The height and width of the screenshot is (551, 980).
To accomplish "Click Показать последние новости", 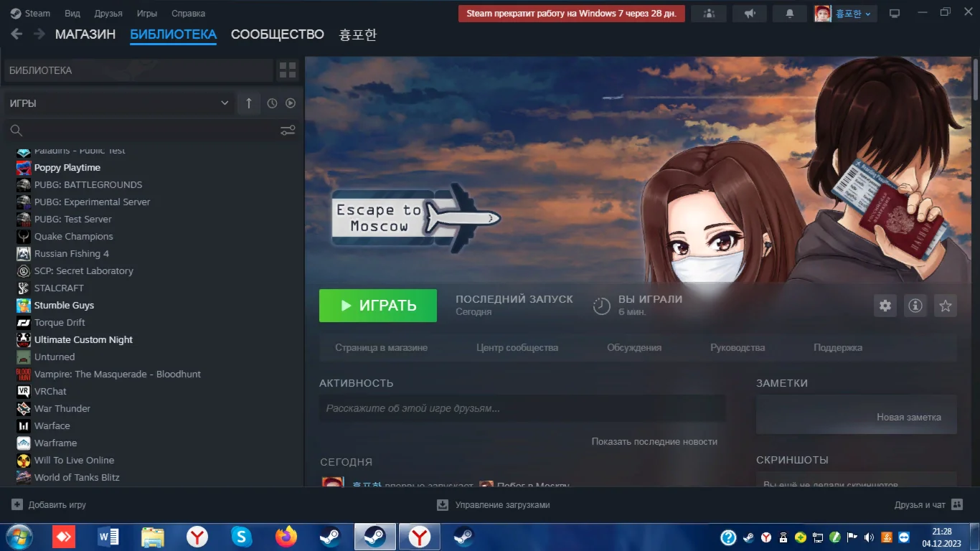I will click(x=654, y=441).
